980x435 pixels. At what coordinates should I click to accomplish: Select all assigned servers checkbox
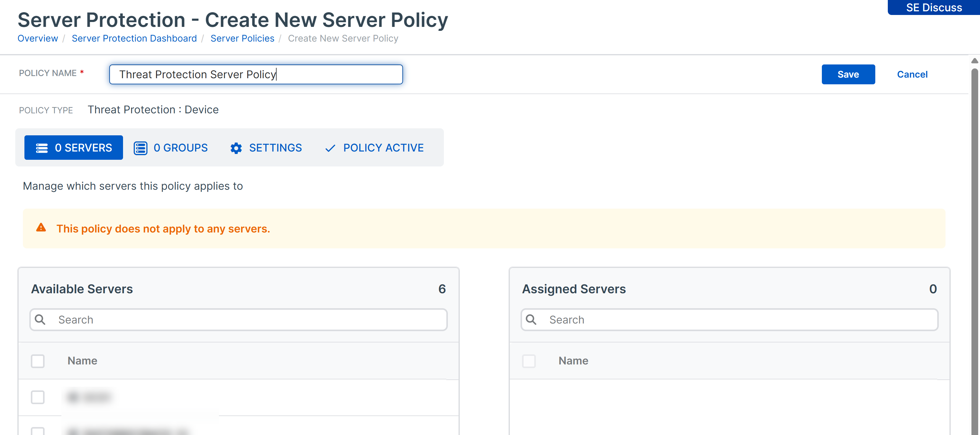click(x=529, y=361)
